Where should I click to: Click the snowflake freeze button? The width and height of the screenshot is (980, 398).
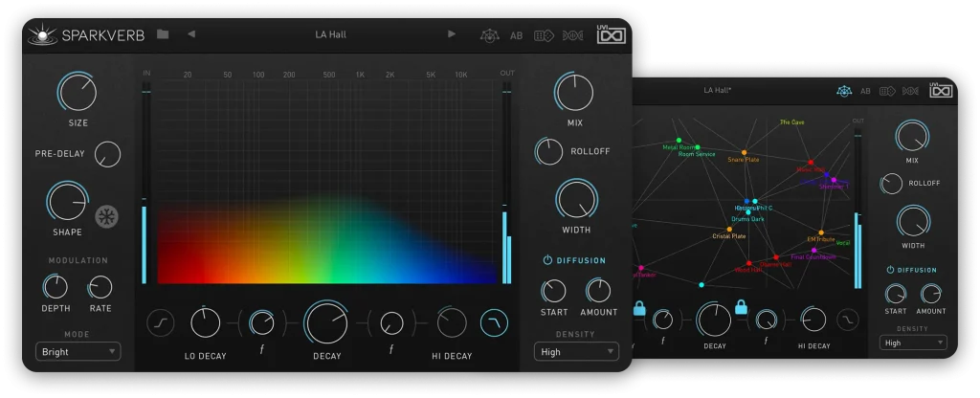coord(105,216)
